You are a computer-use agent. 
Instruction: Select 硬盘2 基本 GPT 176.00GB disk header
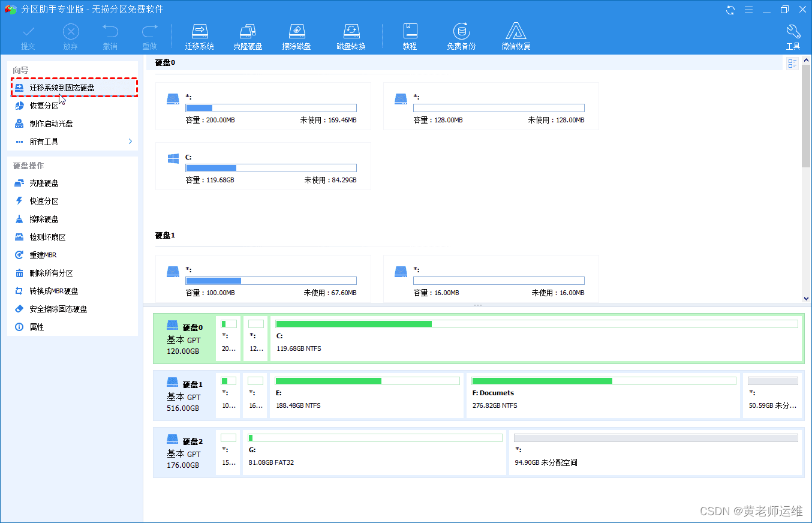point(184,453)
